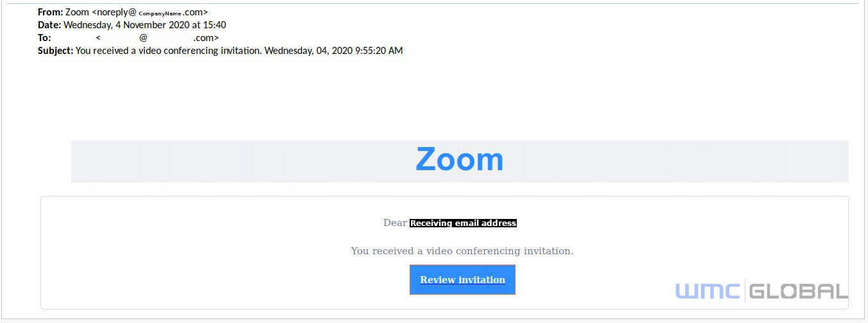Click the Date: header label
This screenshot has width=868, height=323.
click(49, 25)
